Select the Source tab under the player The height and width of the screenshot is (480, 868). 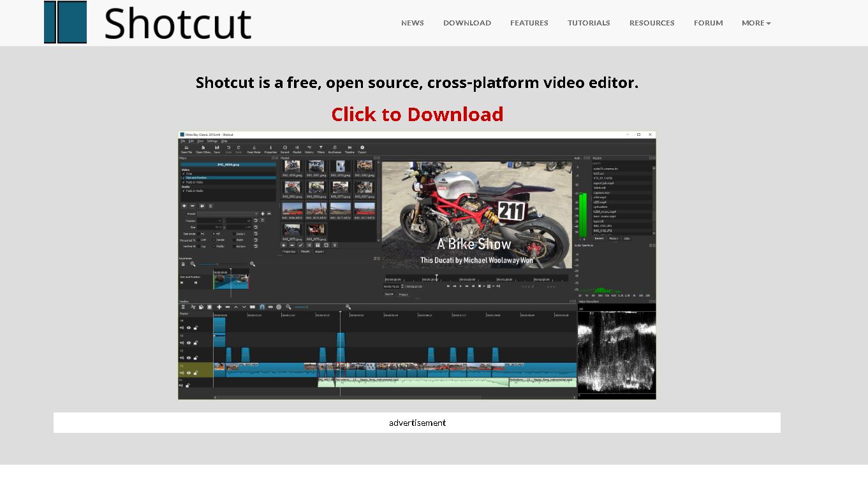click(389, 295)
